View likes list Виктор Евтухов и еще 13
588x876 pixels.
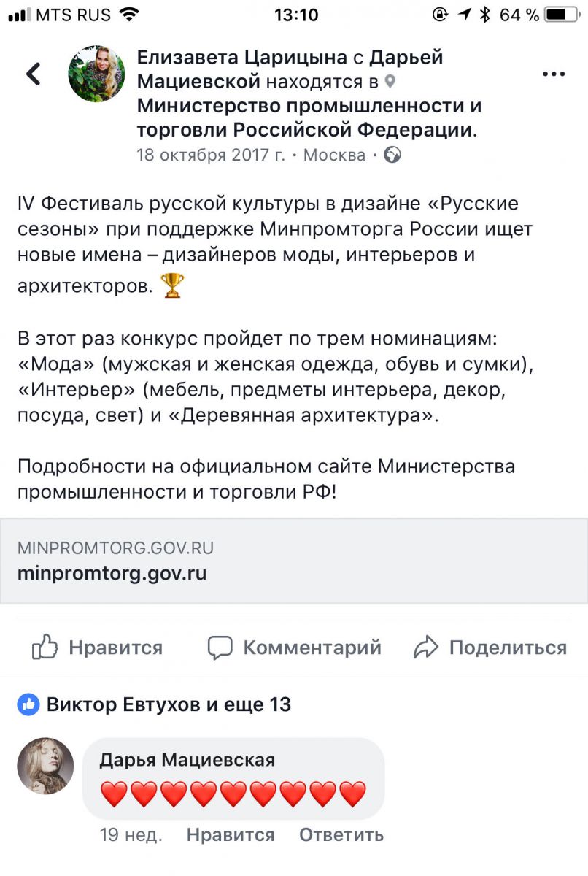pos(169,704)
